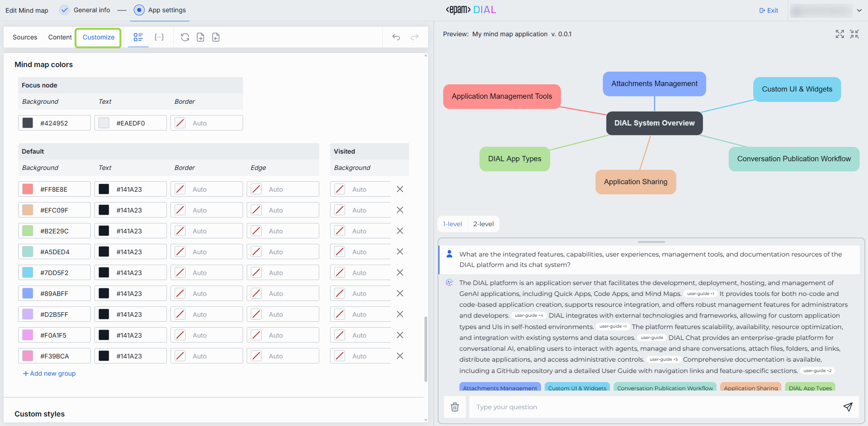Switch to the form view icon
Screen dimensions: 868x426
[138, 37]
